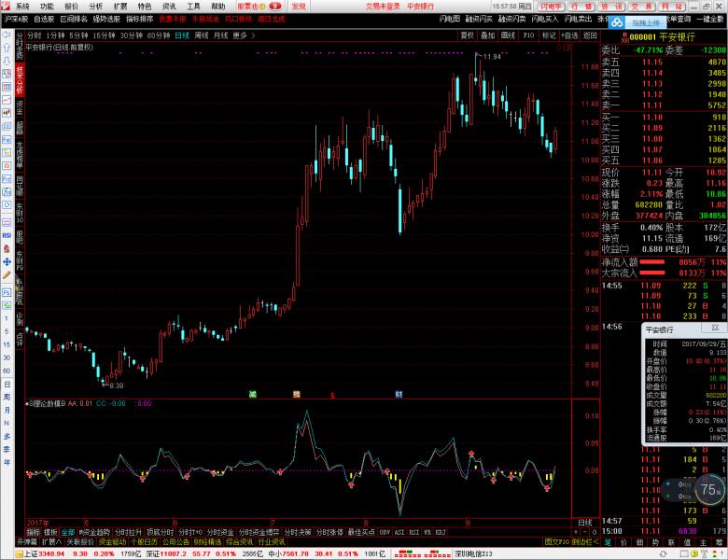Click the green marker icon below the chart
728x560 pixels.
pyautogui.click(x=253, y=394)
